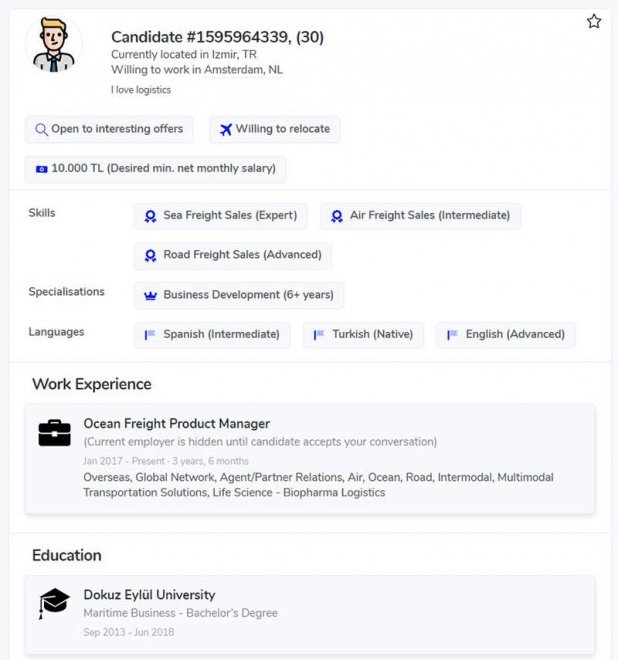Click the Candidate #1595964339 title
The height and width of the screenshot is (660, 618).
[x=217, y=37]
